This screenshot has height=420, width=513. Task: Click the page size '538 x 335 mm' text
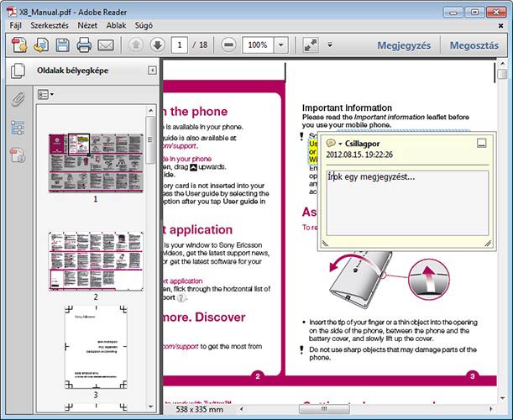(199, 409)
